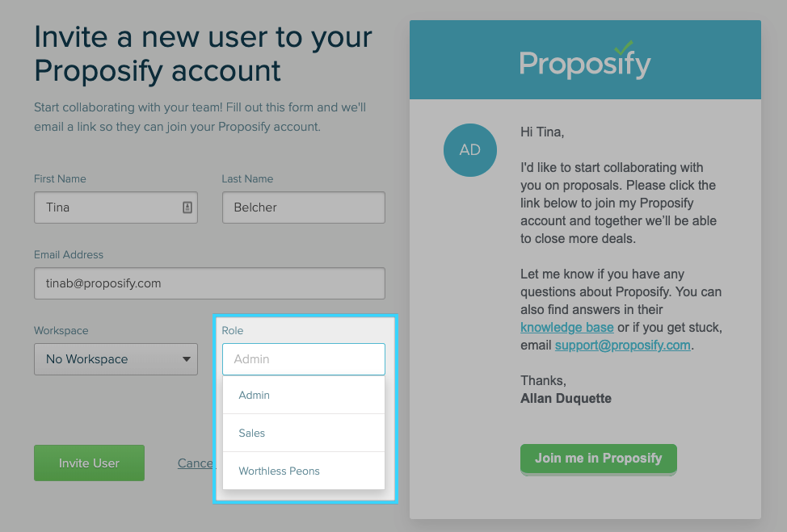Image resolution: width=787 pixels, height=532 pixels.
Task: Click the Role combo box field
Action: coord(303,359)
